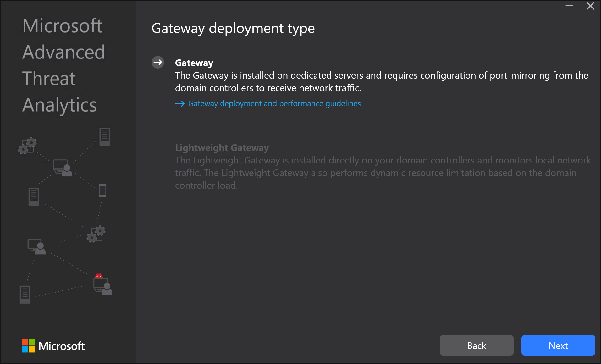Image resolution: width=601 pixels, height=364 pixels.
Task: Click the arrow icon beside guidelines link
Action: (180, 104)
